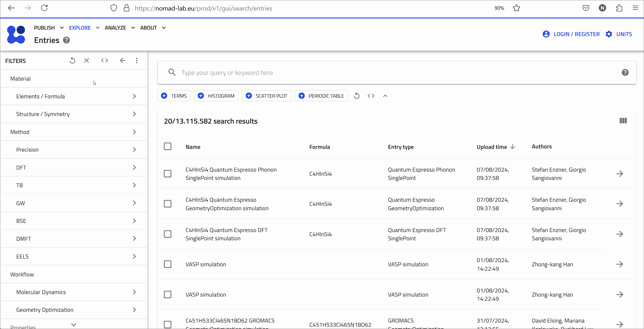Bookmark this page with the star icon
Image resolution: width=644 pixels, height=329 pixels.
(x=517, y=8)
